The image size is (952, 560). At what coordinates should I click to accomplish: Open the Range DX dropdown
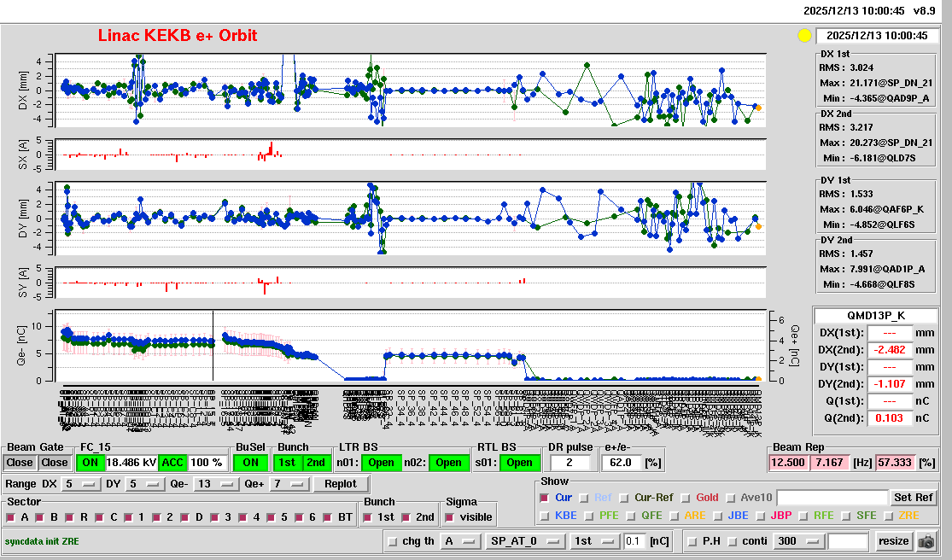[x=80, y=484]
